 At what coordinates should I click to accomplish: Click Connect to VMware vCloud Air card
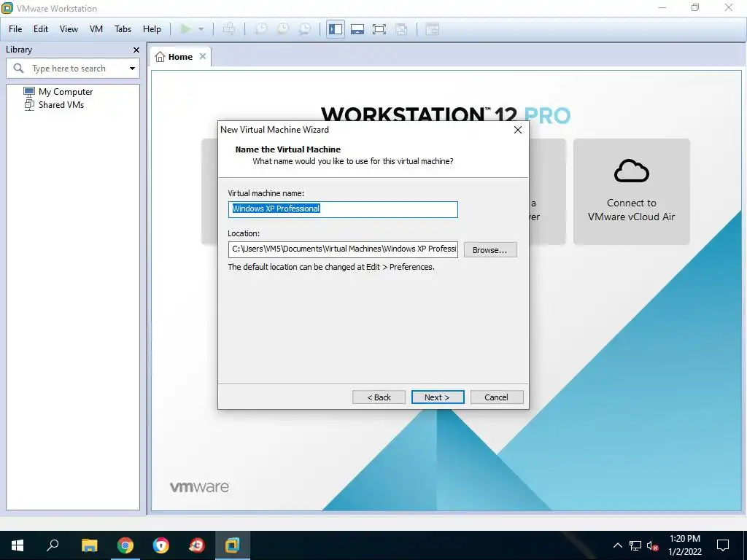point(632,192)
